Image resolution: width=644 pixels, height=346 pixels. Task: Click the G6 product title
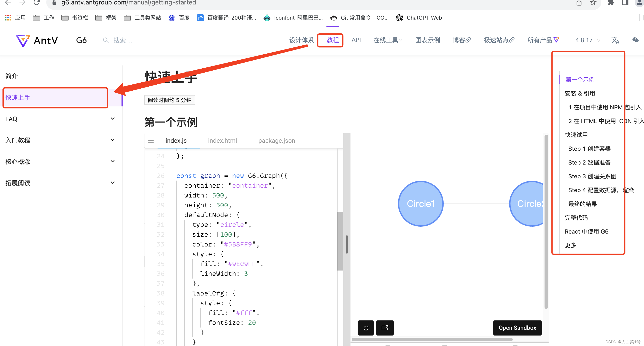[81, 40]
